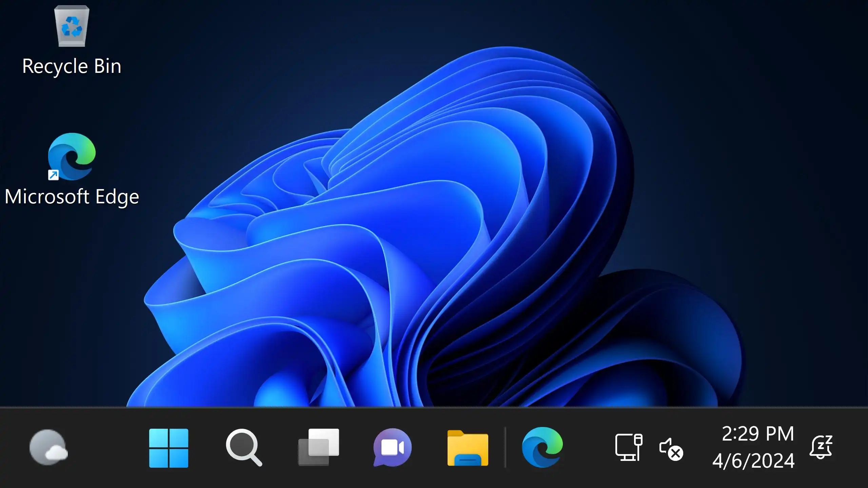The width and height of the screenshot is (868, 488).
Task: Open the weather widgets panel
Action: (48, 447)
